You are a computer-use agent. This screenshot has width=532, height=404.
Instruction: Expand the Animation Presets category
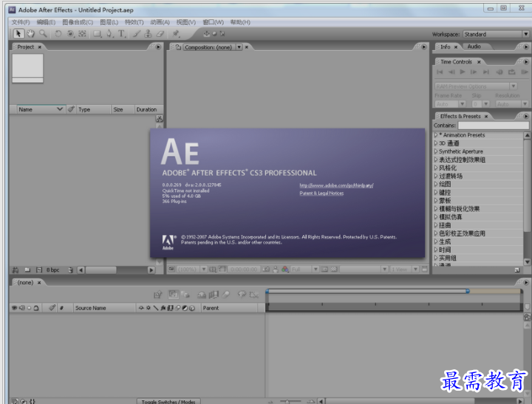click(x=436, y=135)
